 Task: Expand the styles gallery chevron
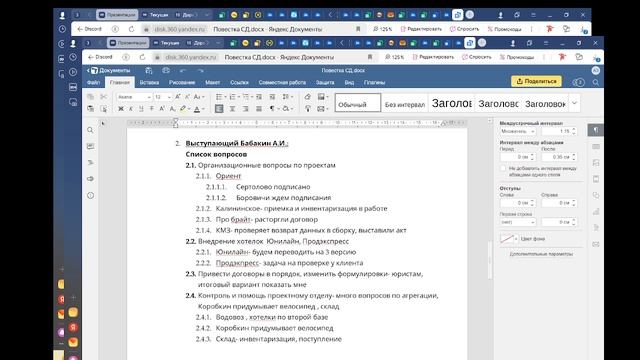(x=574, y=103)
